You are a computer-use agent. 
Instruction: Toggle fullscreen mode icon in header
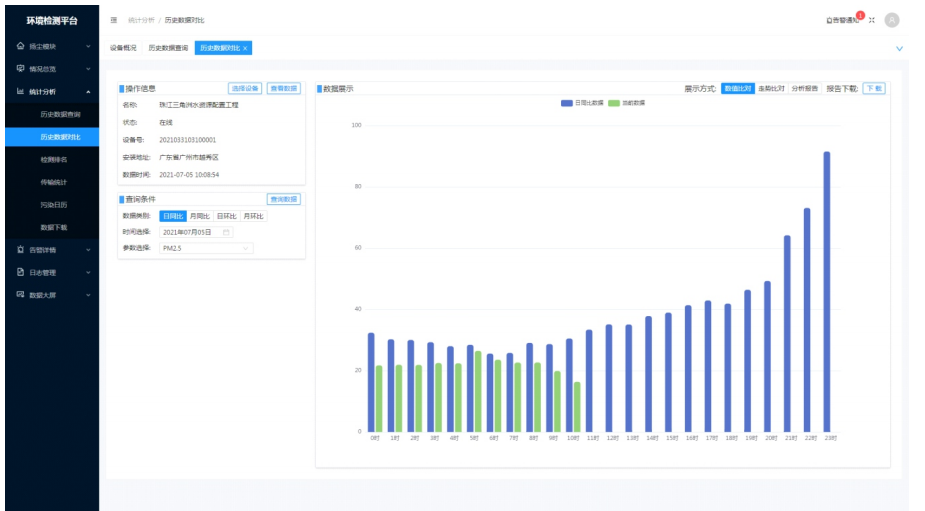click(x=871, y=20)
